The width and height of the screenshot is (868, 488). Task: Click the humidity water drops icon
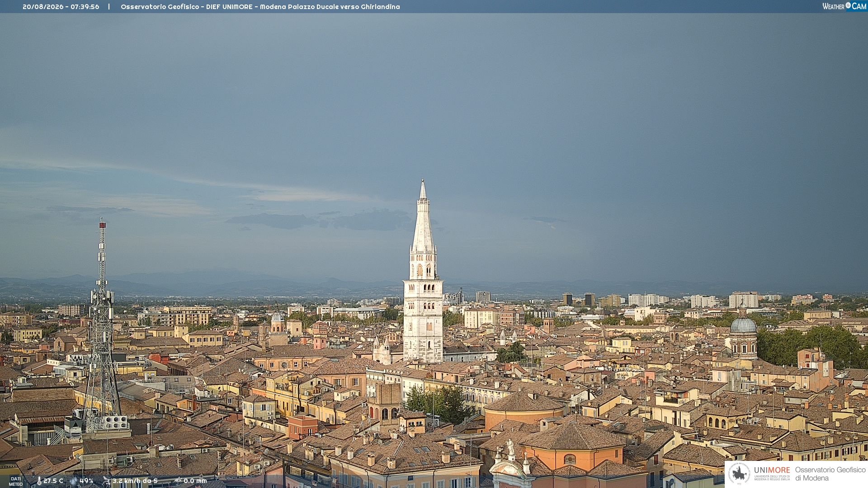coord(74,481)
